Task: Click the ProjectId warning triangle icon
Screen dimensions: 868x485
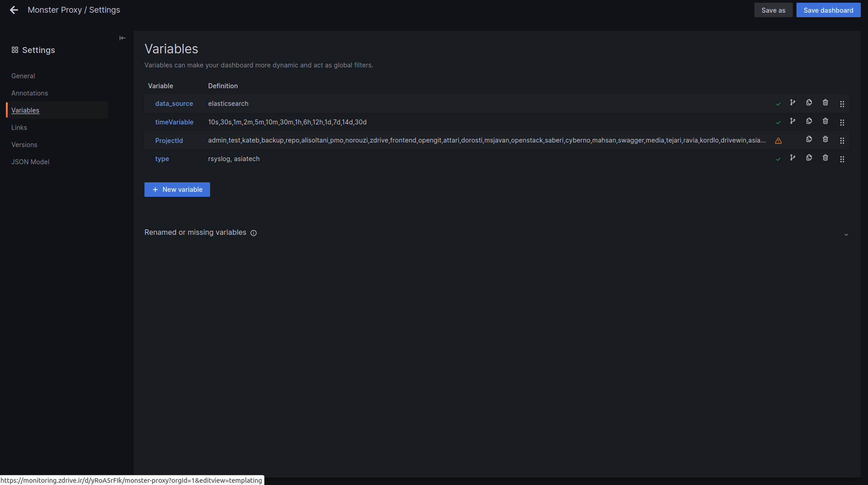Action: coord(778,141)
